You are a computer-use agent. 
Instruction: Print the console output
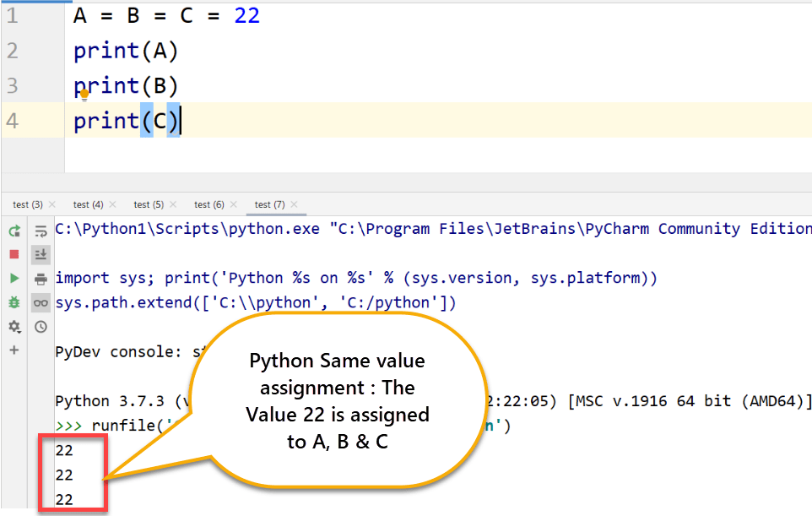(x=41, y=279)
